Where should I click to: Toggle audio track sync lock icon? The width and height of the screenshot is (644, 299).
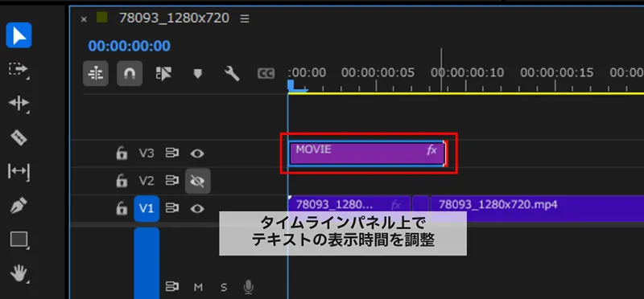pyautogui.click(x=171, y=286)
